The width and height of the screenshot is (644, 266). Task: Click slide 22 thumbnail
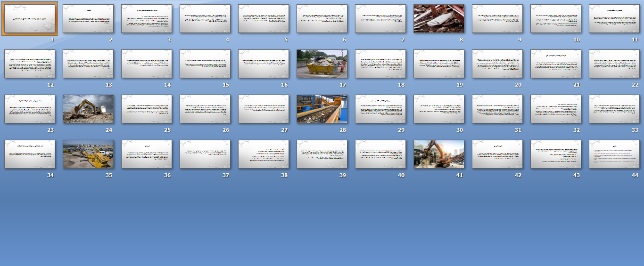[x=614, y=64]
